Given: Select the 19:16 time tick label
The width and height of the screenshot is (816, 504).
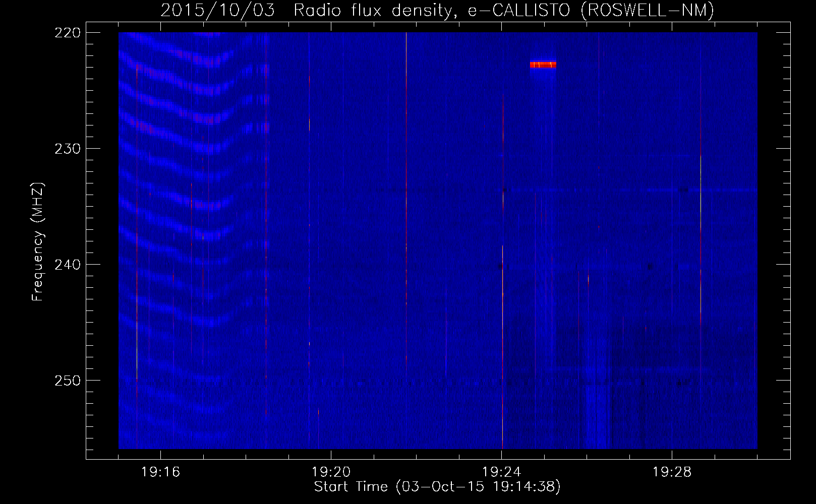Looking at the screenshot, I should coord(161,472).
